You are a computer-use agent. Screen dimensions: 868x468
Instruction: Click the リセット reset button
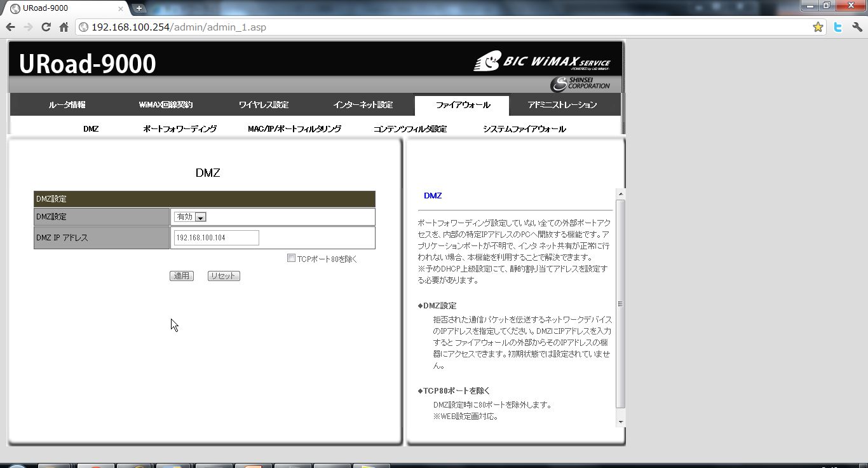(224, 276)
